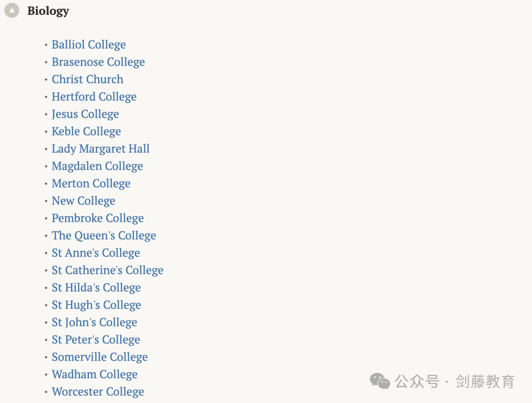The width and height of the screenshot is (532, 403).
Task: Select the New College link
Action: click(83, 201)
